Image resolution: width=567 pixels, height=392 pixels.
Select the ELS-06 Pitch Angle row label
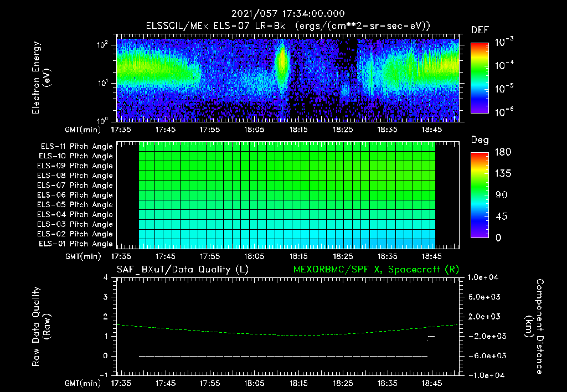tap(75, 195)
